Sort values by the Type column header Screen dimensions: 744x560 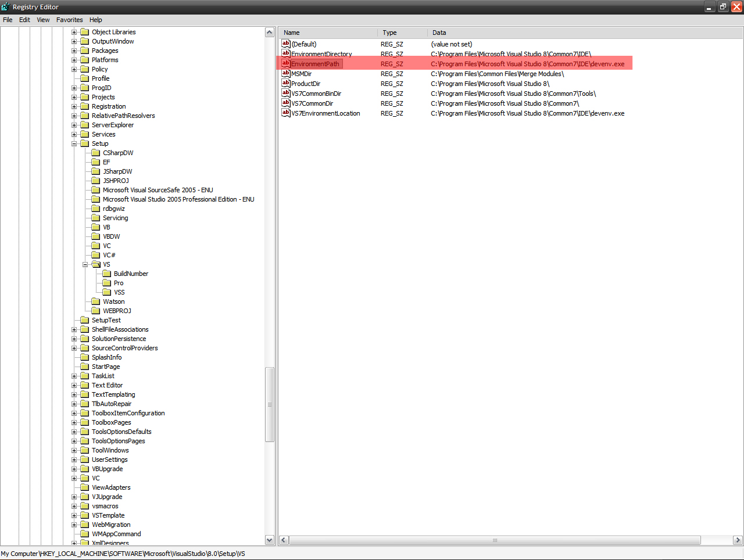pos(403,33)
